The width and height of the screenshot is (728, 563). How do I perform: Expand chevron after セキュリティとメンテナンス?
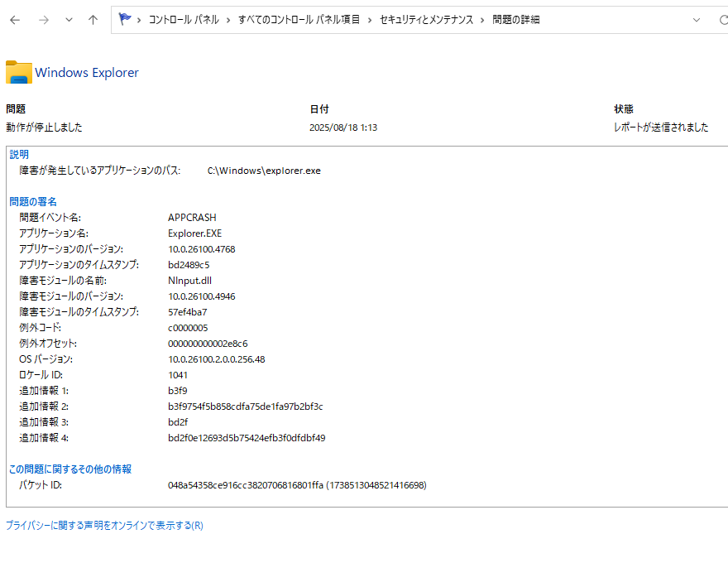tap(481, 20)
